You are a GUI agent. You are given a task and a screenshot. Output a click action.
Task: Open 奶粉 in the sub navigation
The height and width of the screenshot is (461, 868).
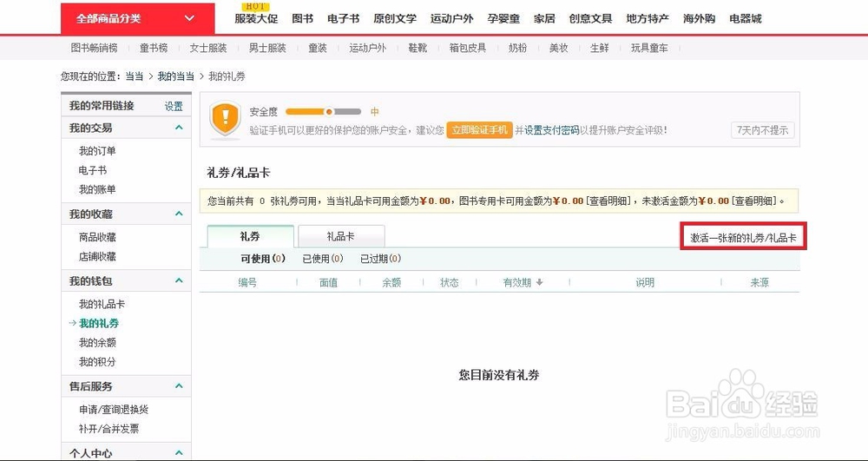click(517, 48)
